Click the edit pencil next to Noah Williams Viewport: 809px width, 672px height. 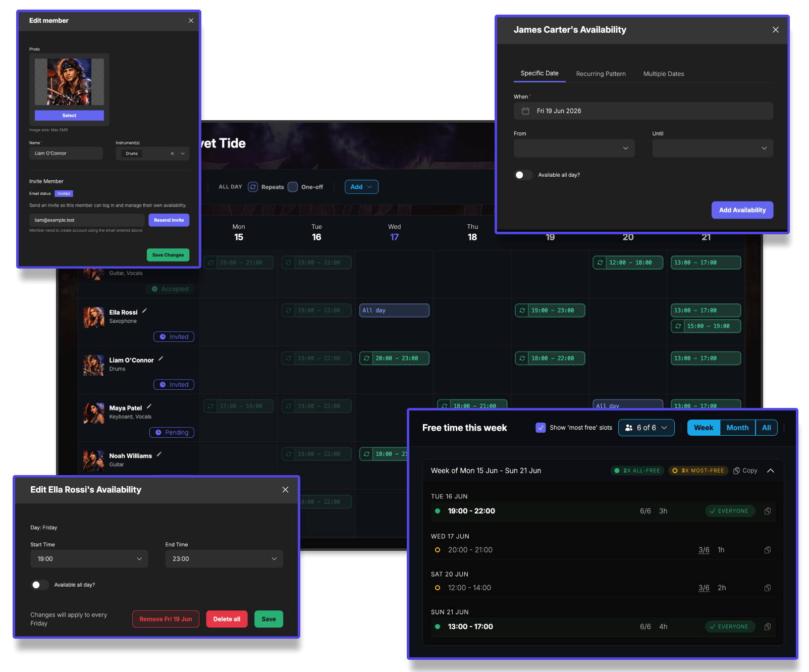[x=159, y=454]
